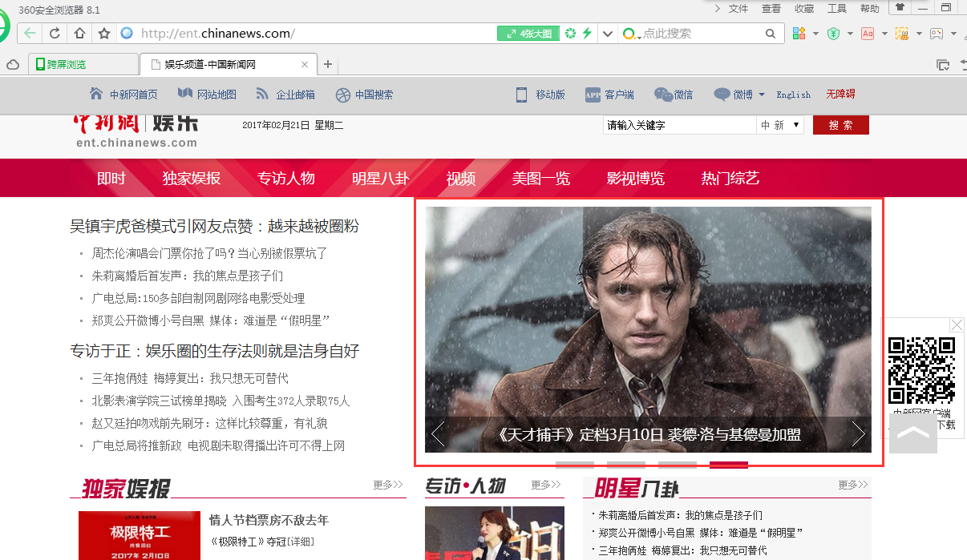Select the red active carousel indicator bar

coord(729,465)
